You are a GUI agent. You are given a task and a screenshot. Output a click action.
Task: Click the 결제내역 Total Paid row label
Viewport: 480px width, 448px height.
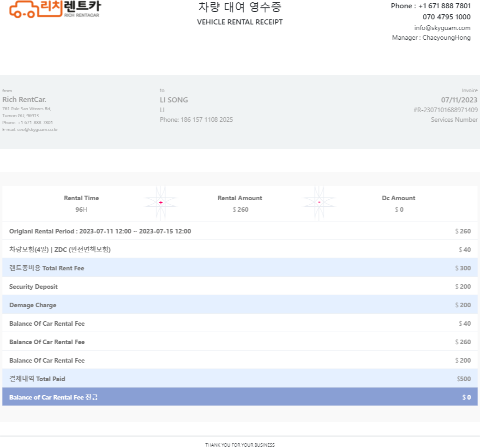pyautogui.click(x=37, y=379)
